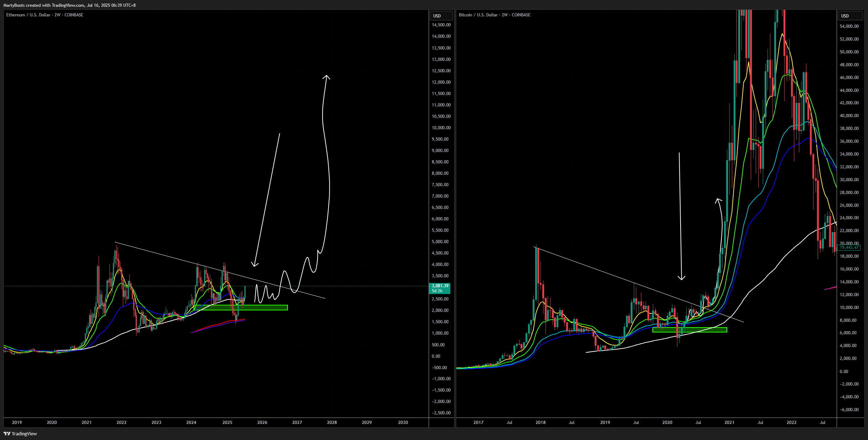Select 2018 on the Bitcoin time axis

[x=541, y=423]
